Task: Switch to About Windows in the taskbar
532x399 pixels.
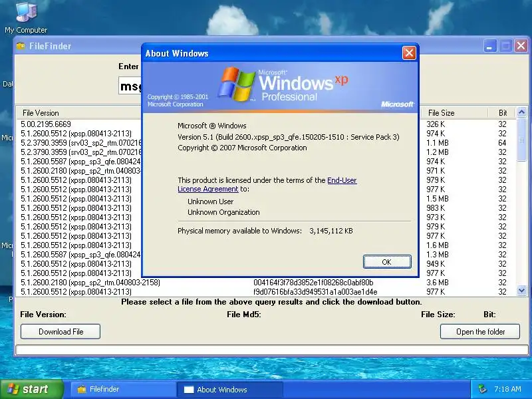Action: point(229,390)
